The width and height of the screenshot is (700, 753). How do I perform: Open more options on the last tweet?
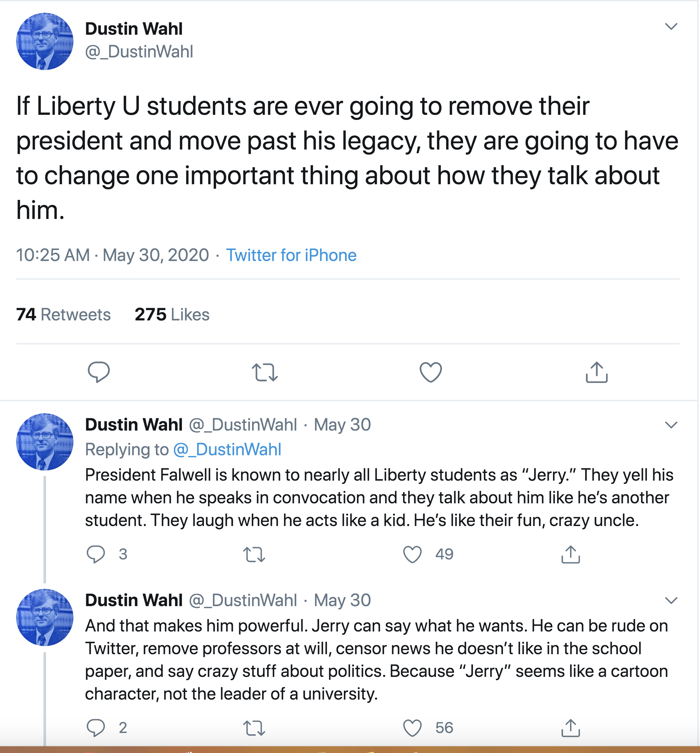point(671,600)
